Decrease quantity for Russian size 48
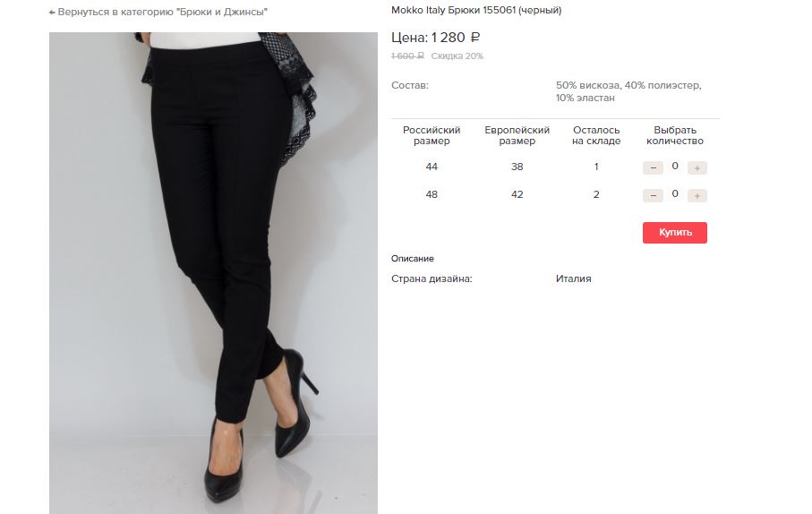 pos(653,196)
